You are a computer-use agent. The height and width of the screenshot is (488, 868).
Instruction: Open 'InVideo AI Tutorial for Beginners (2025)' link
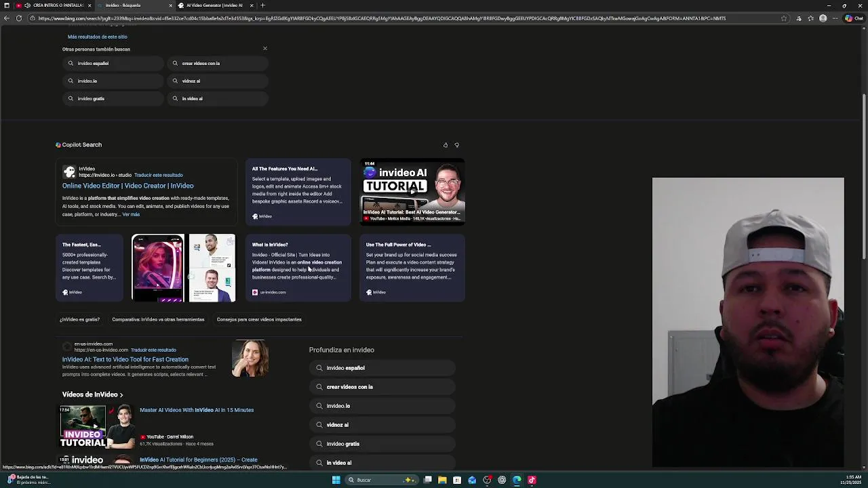[x=199, y=460]
